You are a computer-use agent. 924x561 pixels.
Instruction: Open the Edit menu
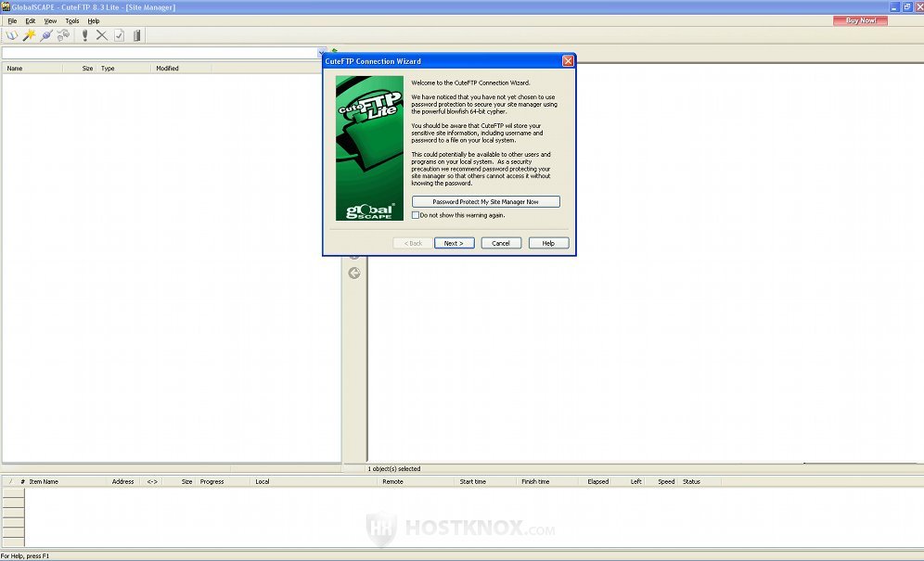click(x=30, y=21)
